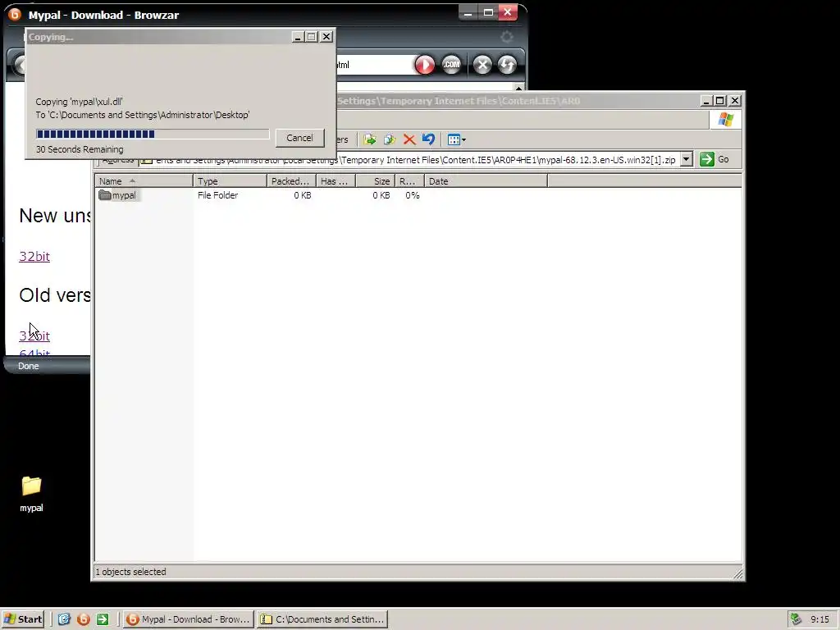The image size is (840, 630).
Task: Launch Browzar from Quick Launch
Action: pos(83,619)
